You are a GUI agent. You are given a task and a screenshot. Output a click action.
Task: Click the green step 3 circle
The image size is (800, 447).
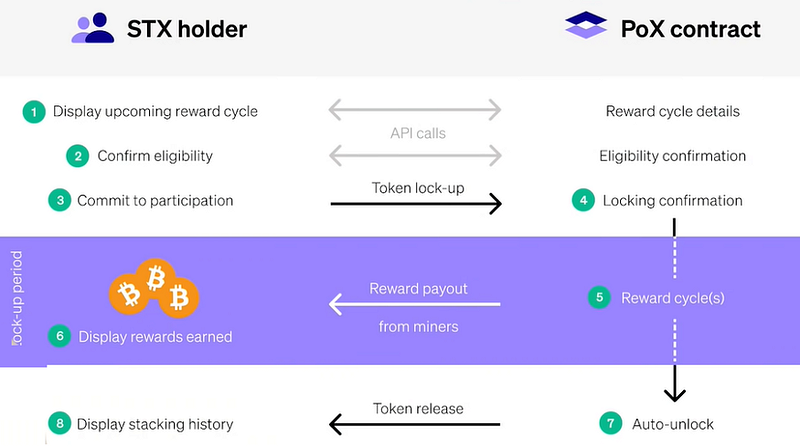(x=60, y=201)
